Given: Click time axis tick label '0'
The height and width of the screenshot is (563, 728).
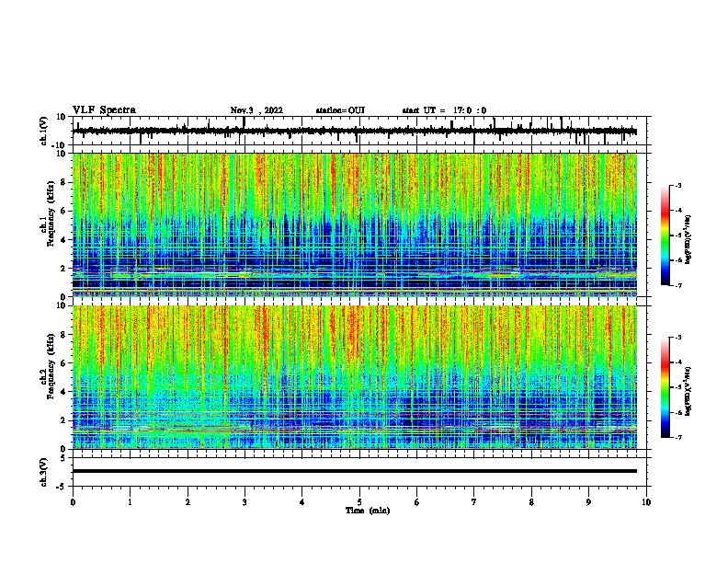Looking at the screenshot, I should click(73, 502).
